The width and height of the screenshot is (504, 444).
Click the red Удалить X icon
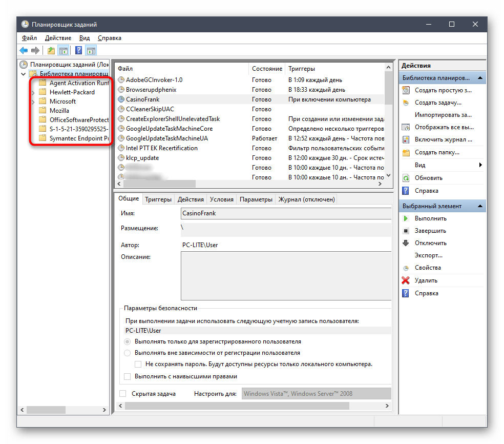click(x=406, y=280)
